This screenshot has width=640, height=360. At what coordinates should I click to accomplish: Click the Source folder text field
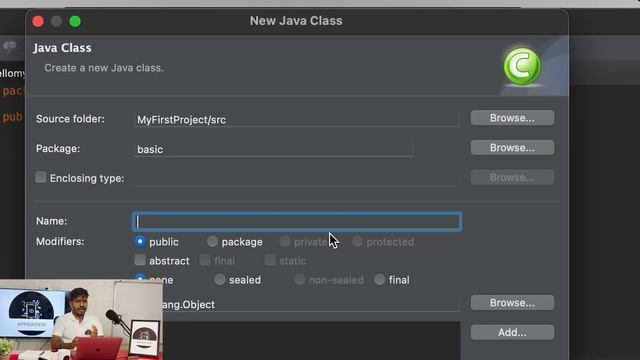[297, 120]
